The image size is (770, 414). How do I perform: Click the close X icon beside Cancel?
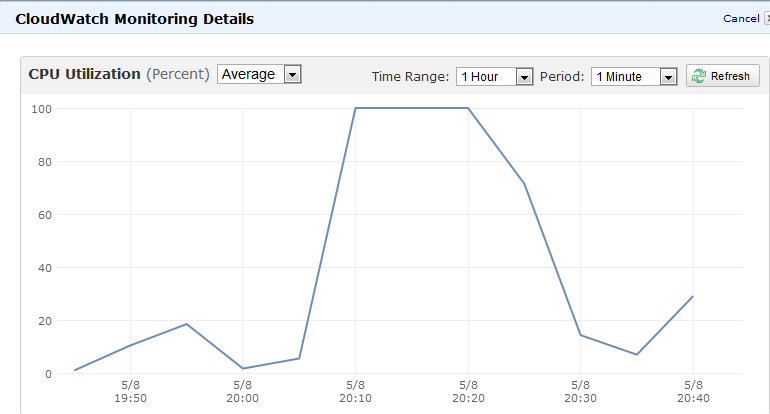click(766, 18)
